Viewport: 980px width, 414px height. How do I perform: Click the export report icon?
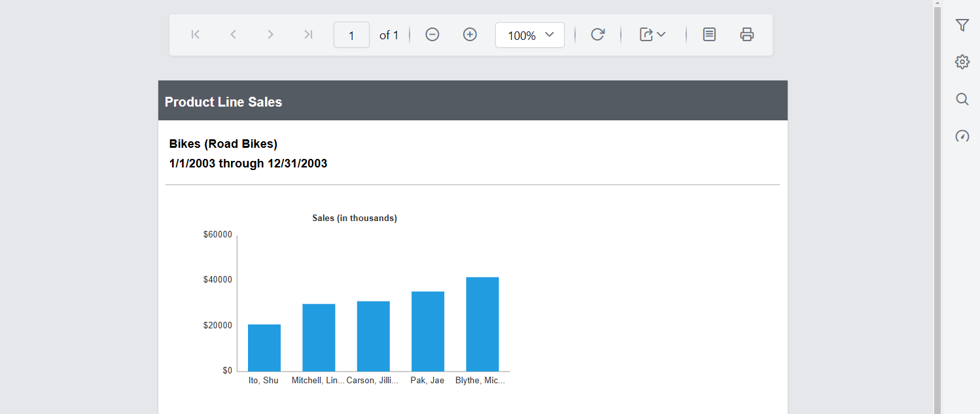pos(646,34)
